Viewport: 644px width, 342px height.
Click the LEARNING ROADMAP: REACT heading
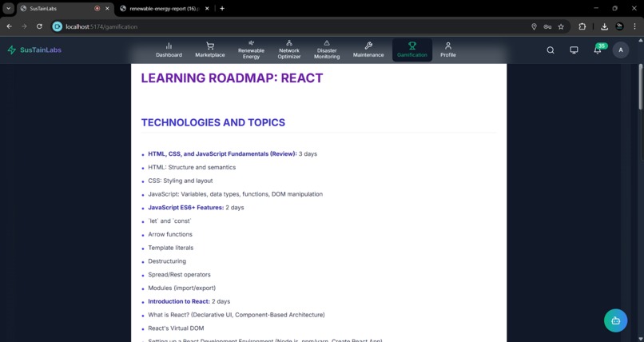point(232,78)
